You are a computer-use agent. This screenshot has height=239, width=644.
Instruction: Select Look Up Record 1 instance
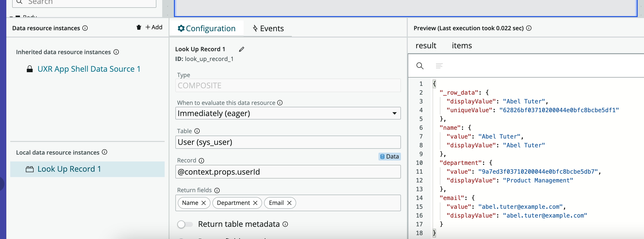[x=69, y=169]
